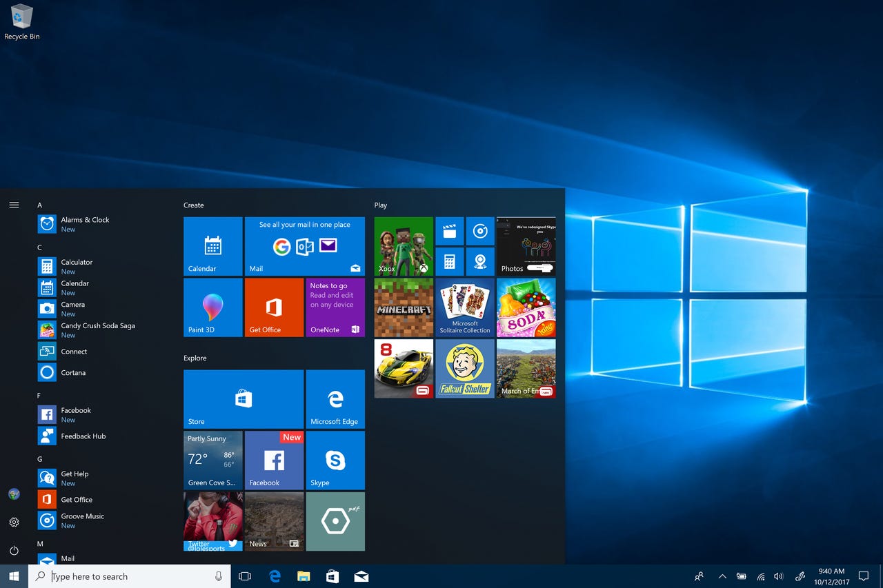Open the Movies & TV tile
The width and height of the screenshot is (883, 588).
coord(450,231)
